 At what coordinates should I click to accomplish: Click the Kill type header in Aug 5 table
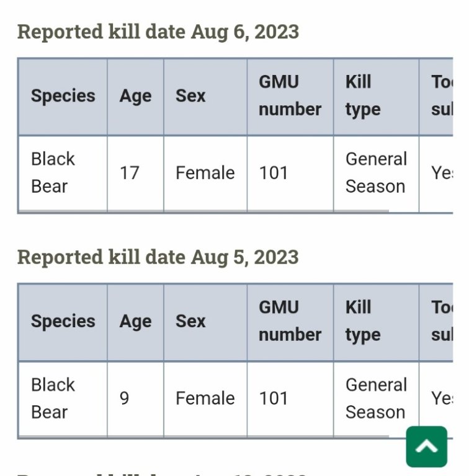pyautogui.click(x=362, y=322)
